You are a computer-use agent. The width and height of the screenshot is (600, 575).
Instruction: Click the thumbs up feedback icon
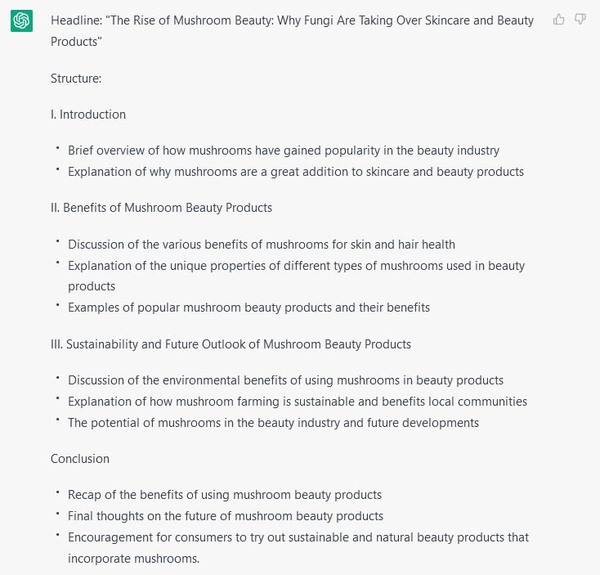tap(559, 19)
